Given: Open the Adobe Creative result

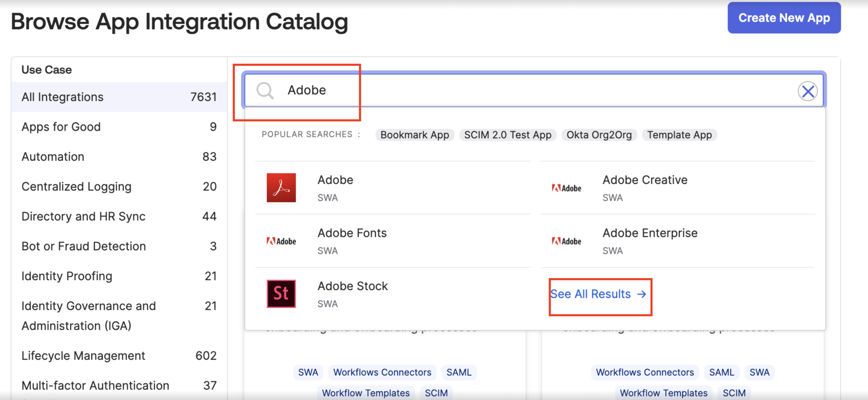Looking at the screenshot, I should [678, 188].
